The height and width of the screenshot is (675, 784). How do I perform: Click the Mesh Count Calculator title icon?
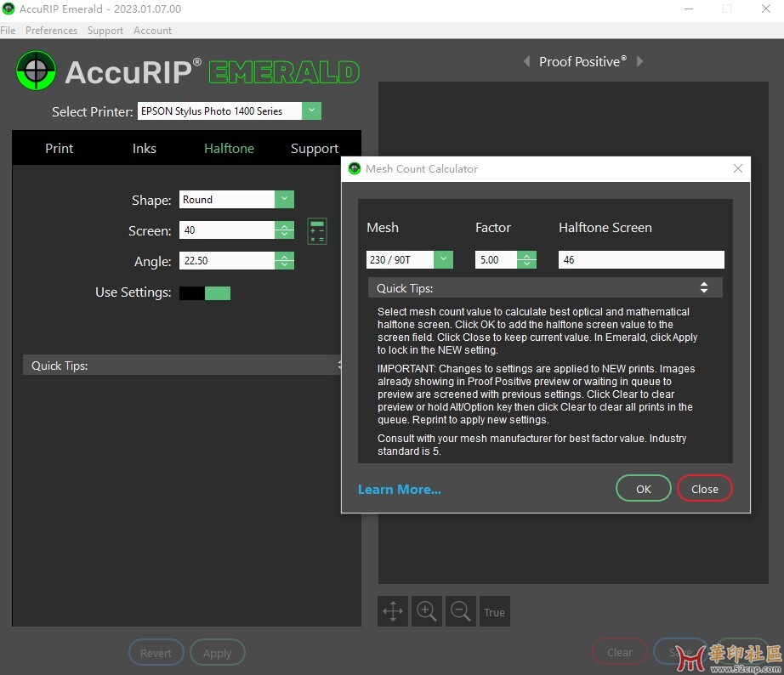355,168
